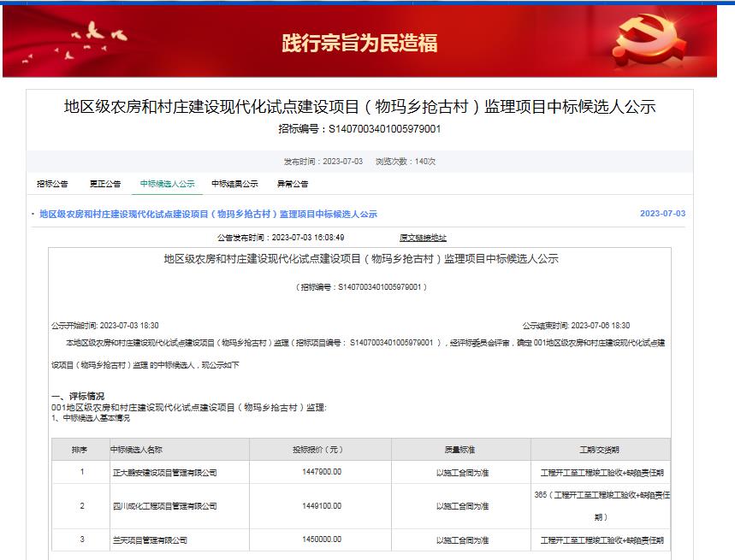Open the 异常公告 tab
This screenshot has height=560, width=735.
292,184
